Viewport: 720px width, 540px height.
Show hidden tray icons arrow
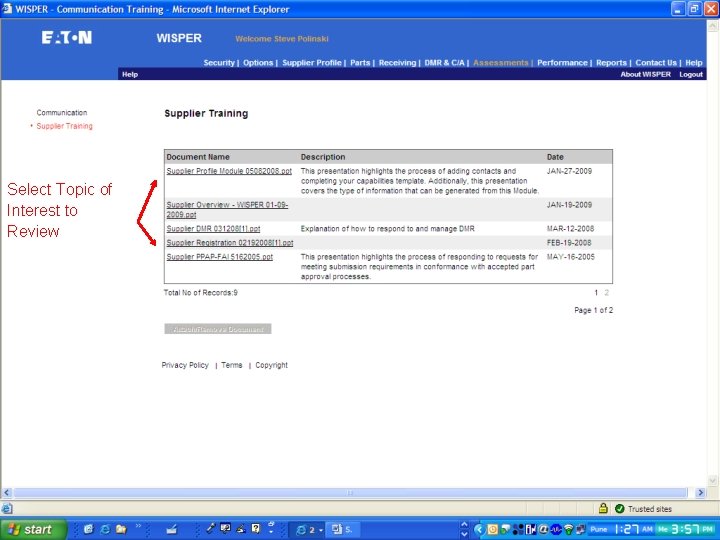click(x=479, y=530)
